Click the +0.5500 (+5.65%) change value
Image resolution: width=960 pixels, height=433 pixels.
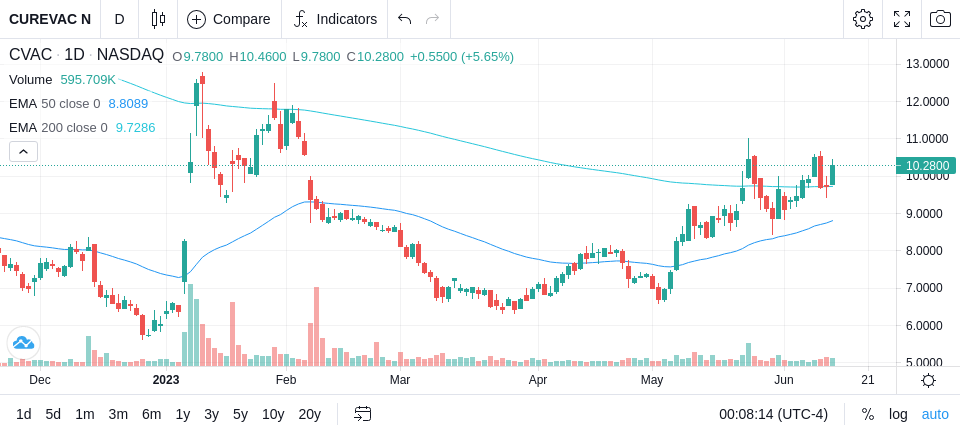pos(462,57)
